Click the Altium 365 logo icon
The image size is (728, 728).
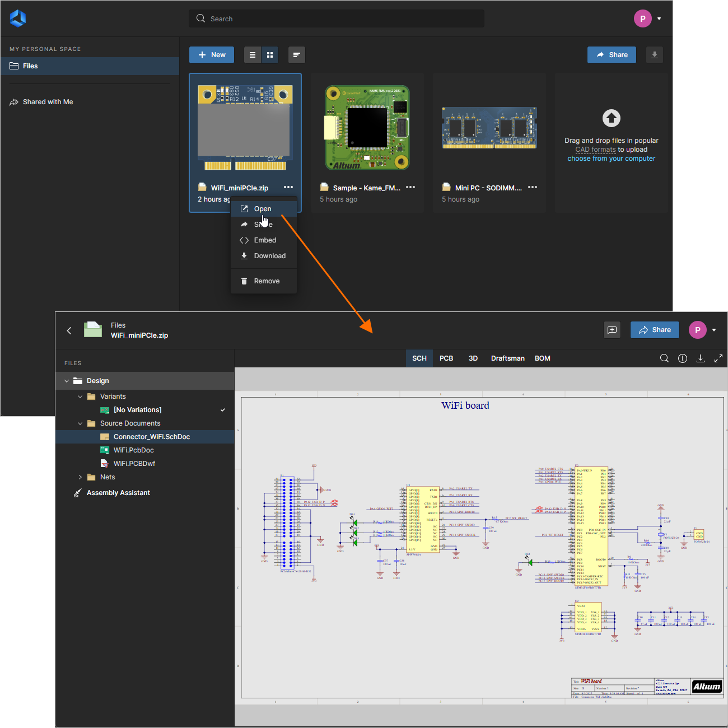(18, 18)
